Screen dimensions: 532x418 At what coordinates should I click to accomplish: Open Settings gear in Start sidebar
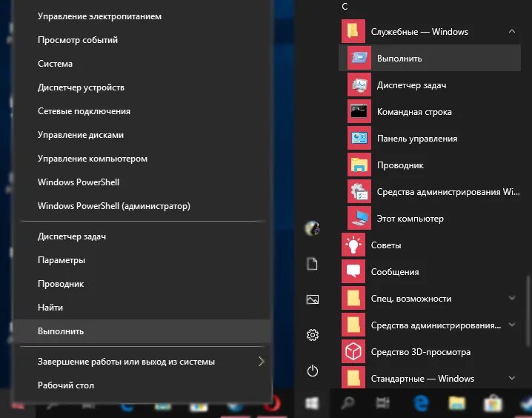coord(312,335)
